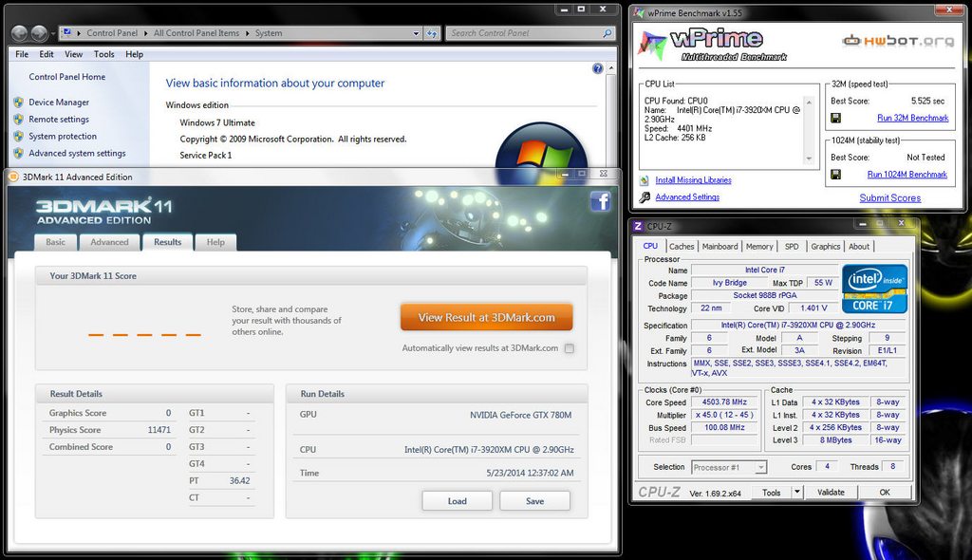
Task: Click the shield icon beside System protection
Action: (19, 137)
